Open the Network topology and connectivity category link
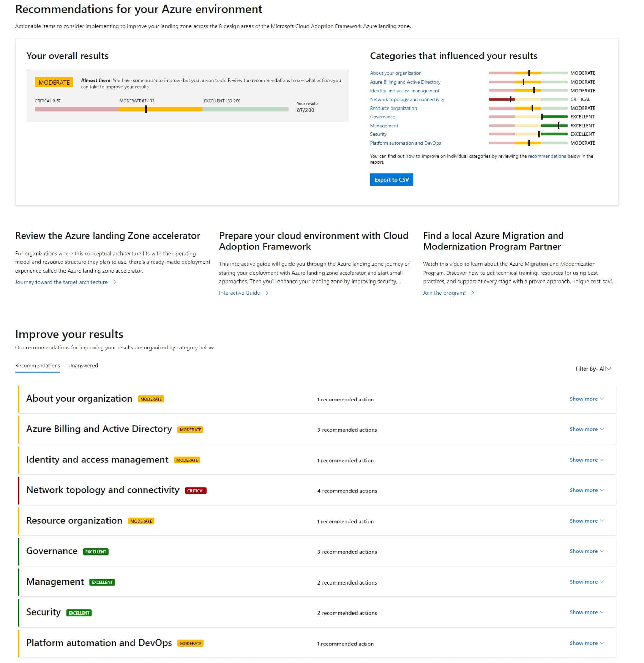Image resolution: width=644 pixels, height=663 pixels. point(407,99)
